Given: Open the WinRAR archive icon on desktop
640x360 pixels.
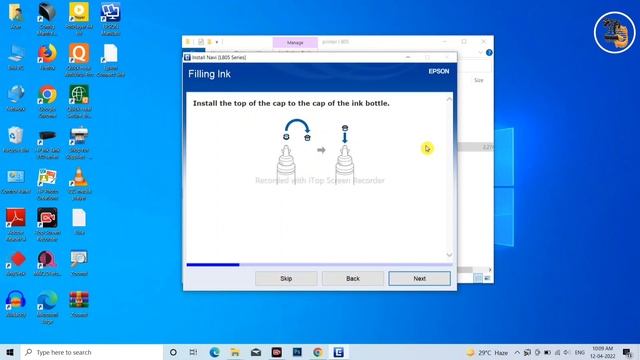Looking at the screenshot, I should pos(79,304).
